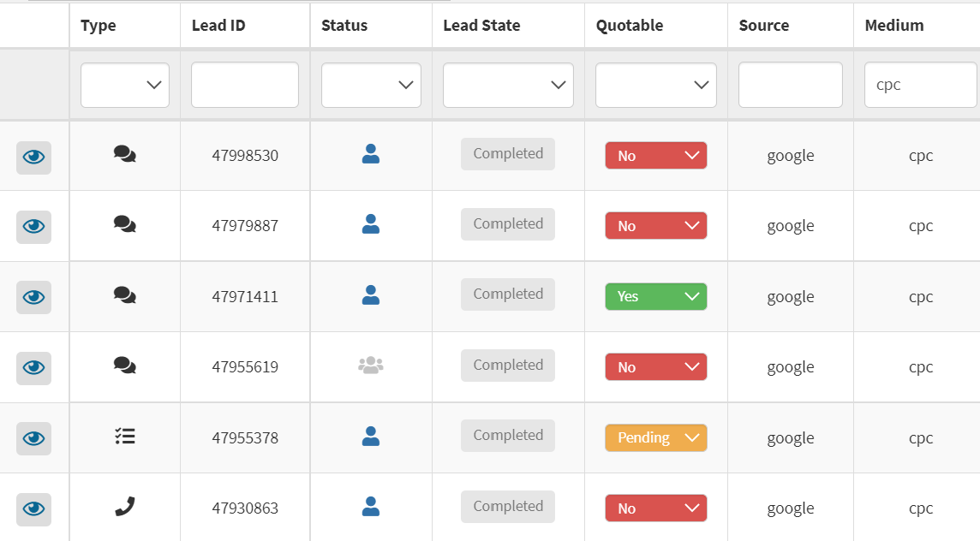
Task: Select Lead ID text 47998530
Action: (x=245, y=156)
